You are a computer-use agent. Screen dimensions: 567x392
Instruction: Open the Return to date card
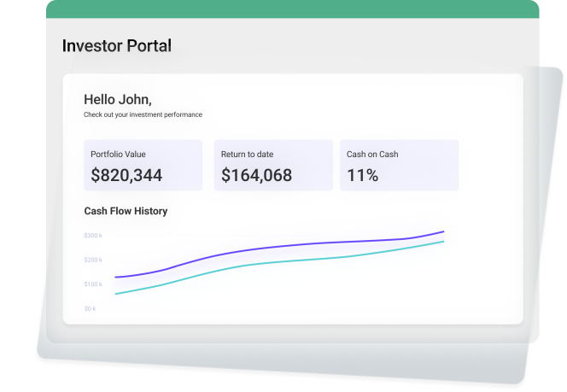[273, 166]
